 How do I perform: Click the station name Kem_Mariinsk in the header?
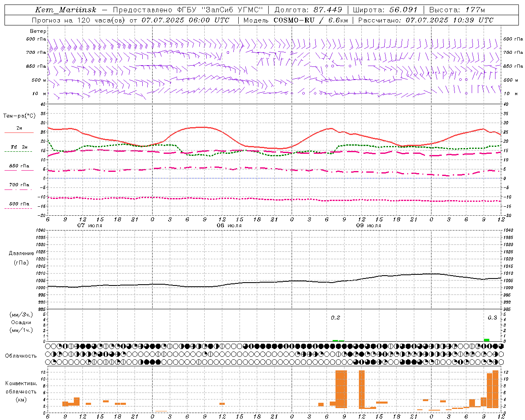(66, 10)
